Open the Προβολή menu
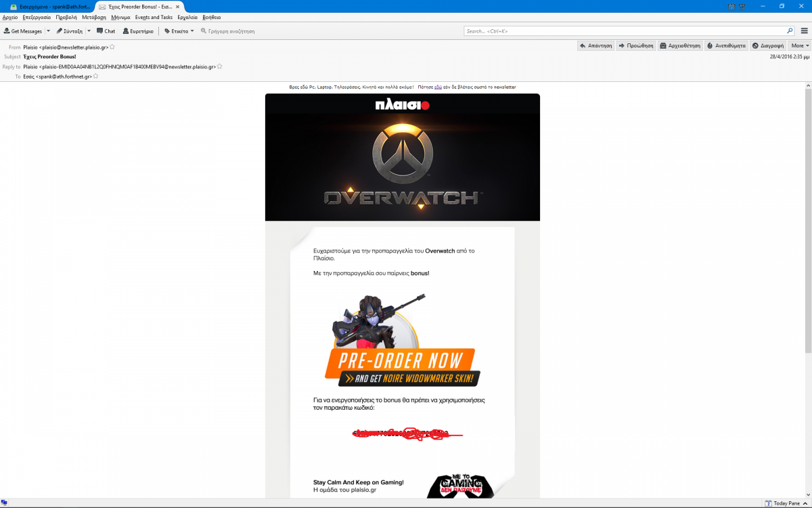This screenshot has width=812, height=508. pos(66,17)
